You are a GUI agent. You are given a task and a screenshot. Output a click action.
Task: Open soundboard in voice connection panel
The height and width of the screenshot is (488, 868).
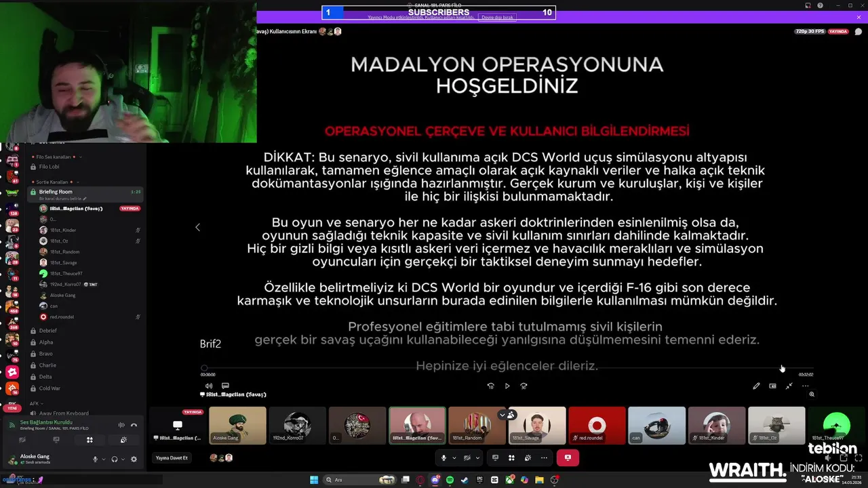[x=123, y=440]
